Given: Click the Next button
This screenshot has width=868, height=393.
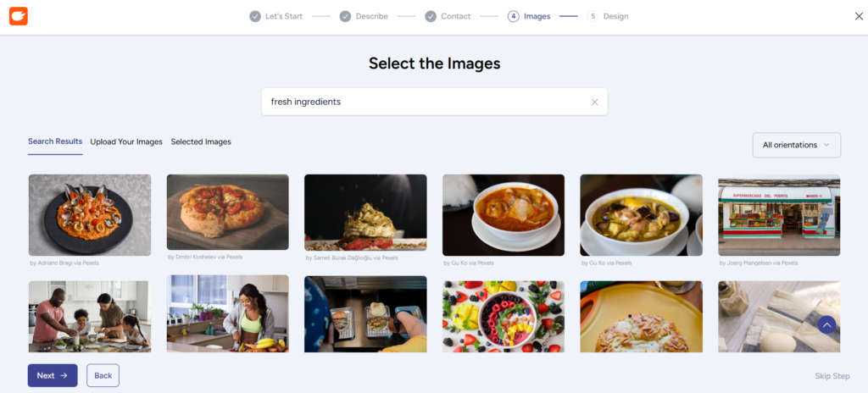Looking at the screenshot, I should coord(53,375).
